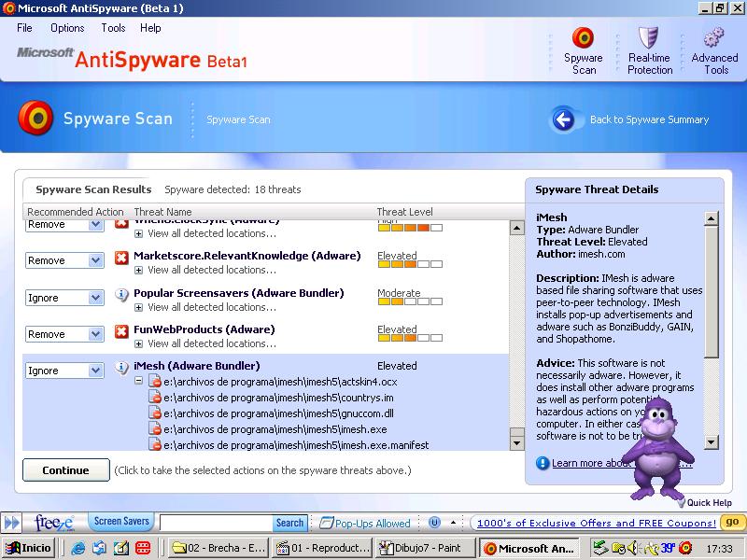Switch to 02 - Brecha taskbar folder
Viewport: 747px width, 560px height.
pyautogui.click(x=218, y=548)
